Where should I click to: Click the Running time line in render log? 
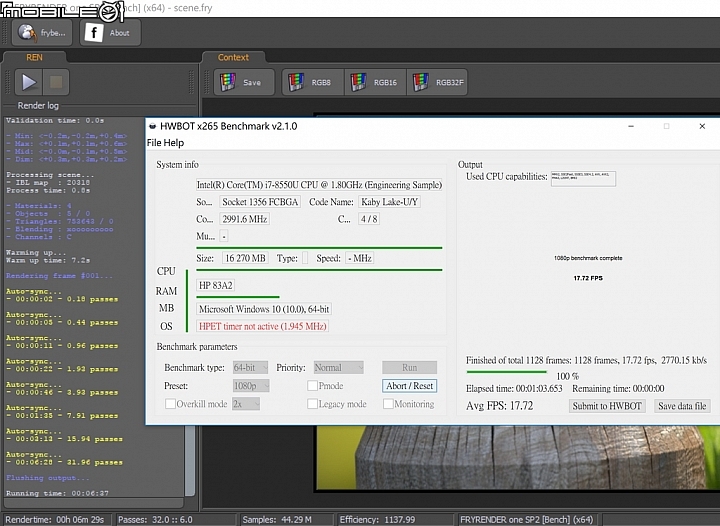(57, 493)
